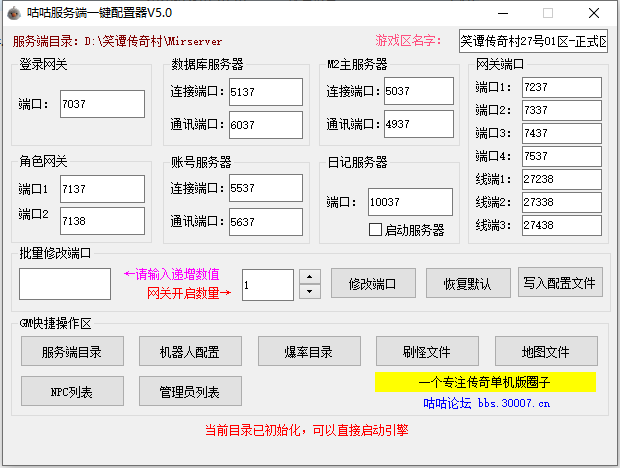Image resolution: width=620 pixels, height=468 pixels.
Task: Click the 登录网关 port field 7037
Action: (102, 104)
